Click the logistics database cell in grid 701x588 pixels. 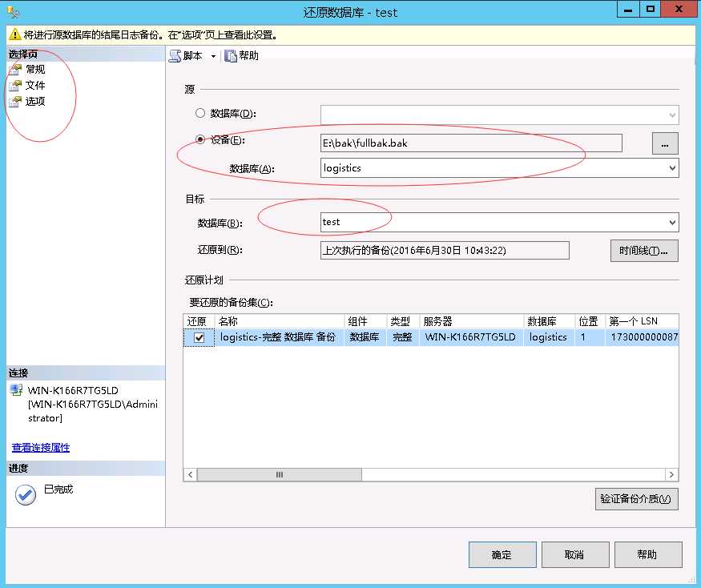[x=550, y=337]
